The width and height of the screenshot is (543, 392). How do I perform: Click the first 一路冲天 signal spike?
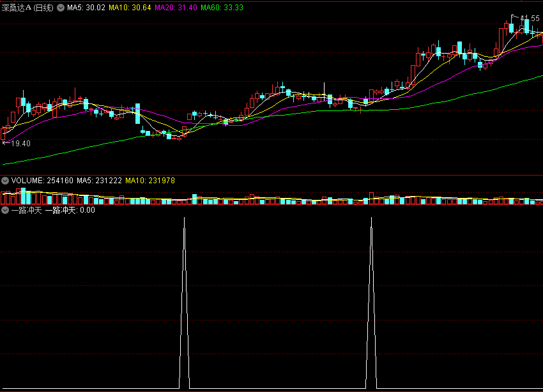184,303
